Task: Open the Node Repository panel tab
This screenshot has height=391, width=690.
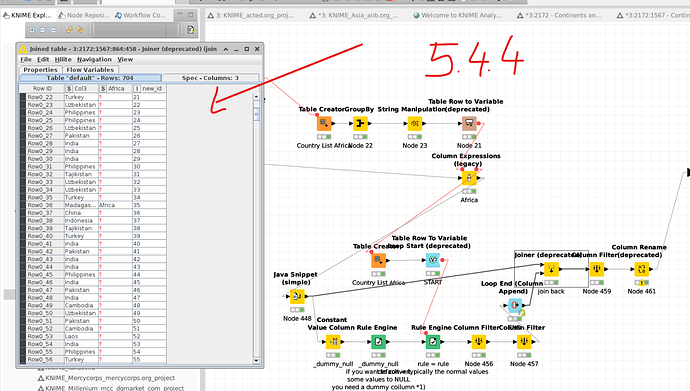Action: (x=84, y=15)
